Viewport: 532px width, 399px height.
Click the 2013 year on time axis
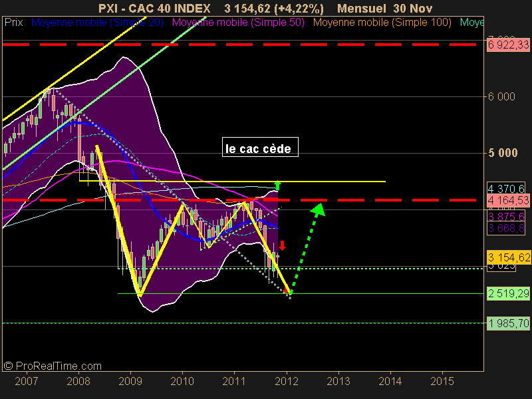coord(338,381)
